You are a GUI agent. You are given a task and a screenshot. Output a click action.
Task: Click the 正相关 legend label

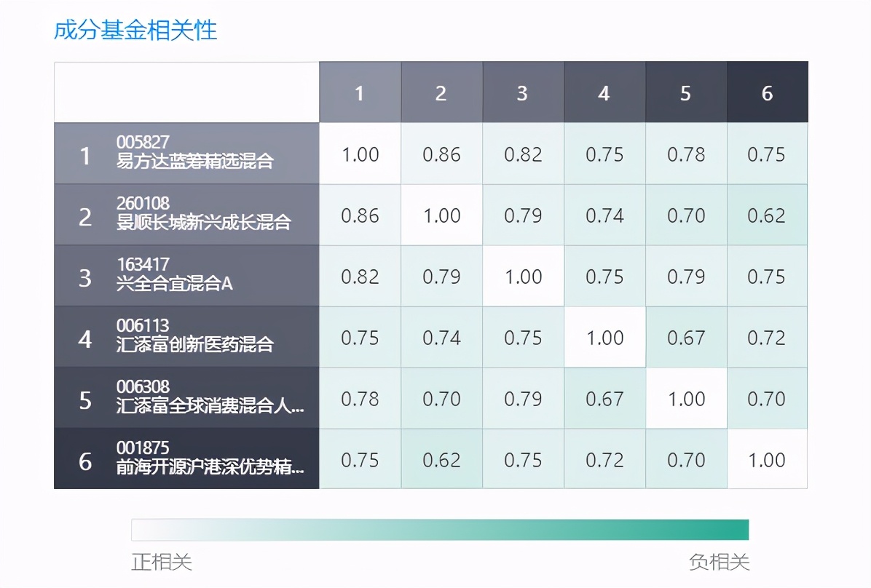point(161,562)
